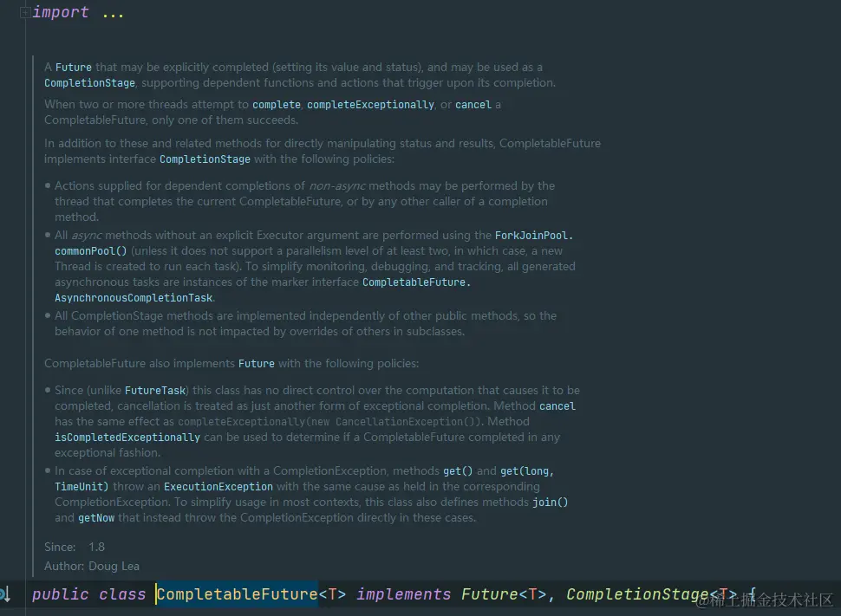841x616 pixels.
Task: Click the italic 'non-async' word
Action: pyautogui.click(x=337, y=186)
